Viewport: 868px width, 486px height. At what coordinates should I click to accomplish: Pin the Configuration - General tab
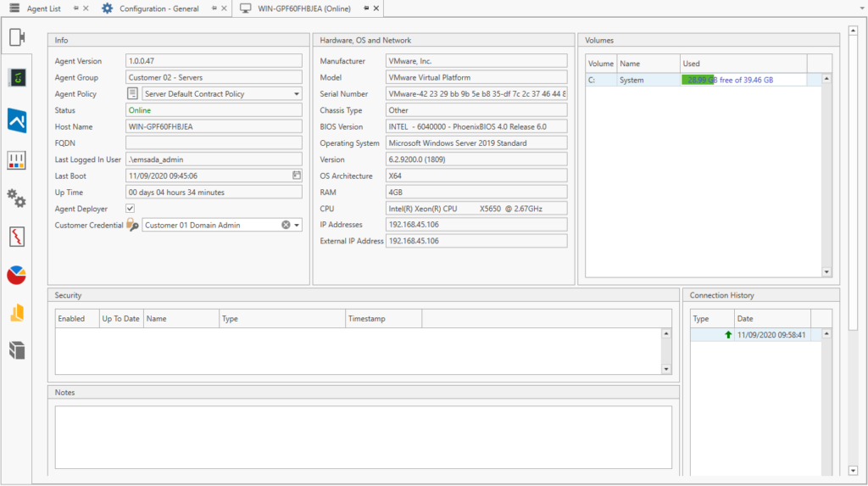[x=214, y=8]
